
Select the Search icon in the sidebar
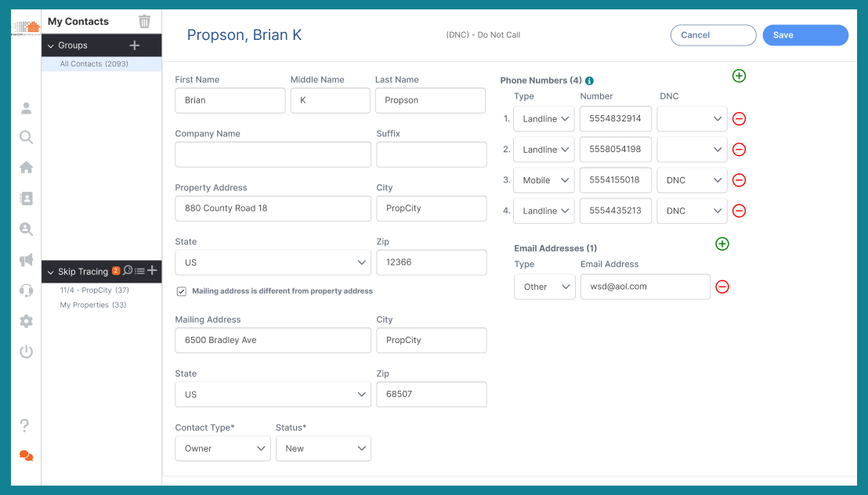(26, 137)
